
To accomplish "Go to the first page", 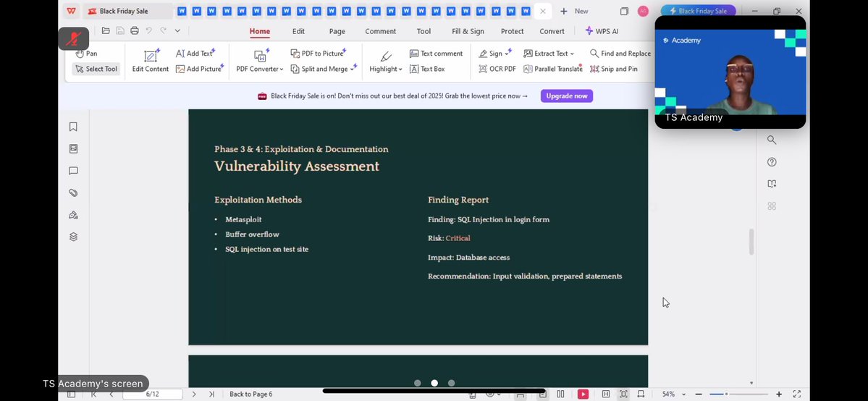I will [x=93, y=394].
